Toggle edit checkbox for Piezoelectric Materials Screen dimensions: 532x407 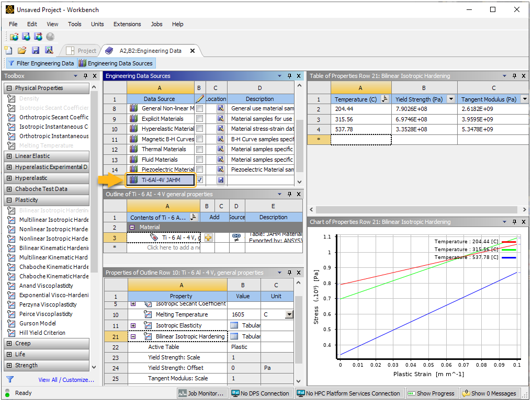pyautogui.click(x=200, y=169)
